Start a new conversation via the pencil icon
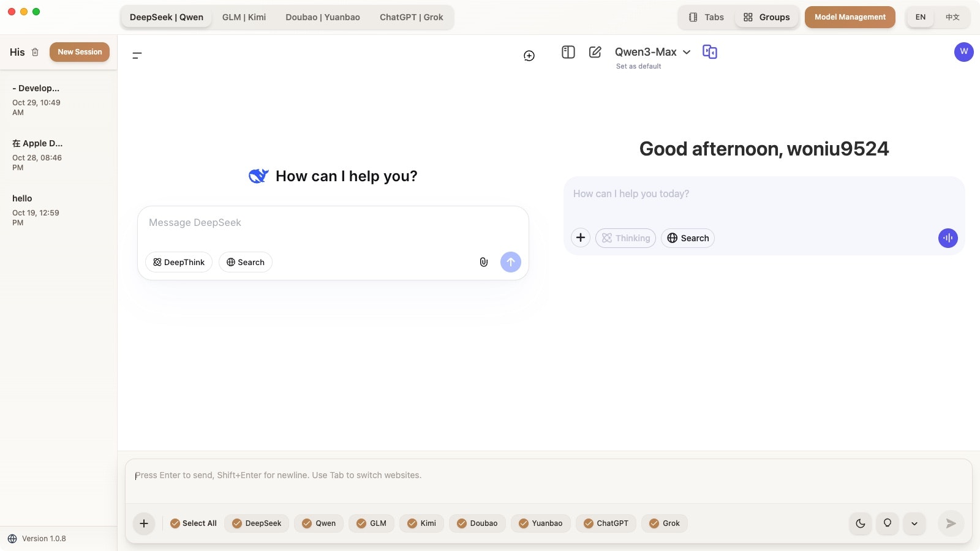 [594, 52]
